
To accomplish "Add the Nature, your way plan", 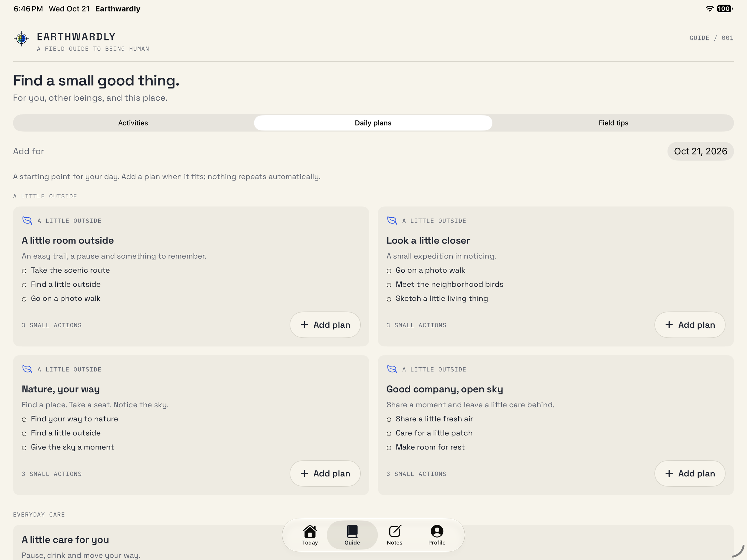I will pyautogui.click(x=325, y=473).
